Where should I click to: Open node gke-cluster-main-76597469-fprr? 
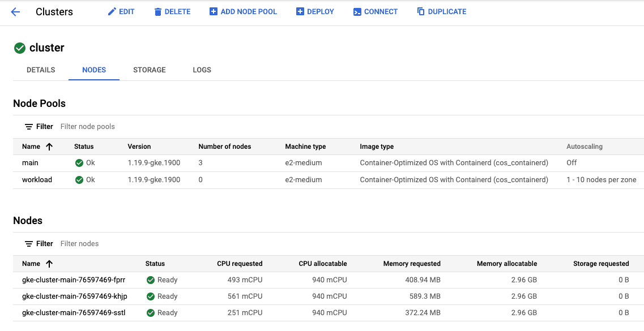tap(75, 280)
